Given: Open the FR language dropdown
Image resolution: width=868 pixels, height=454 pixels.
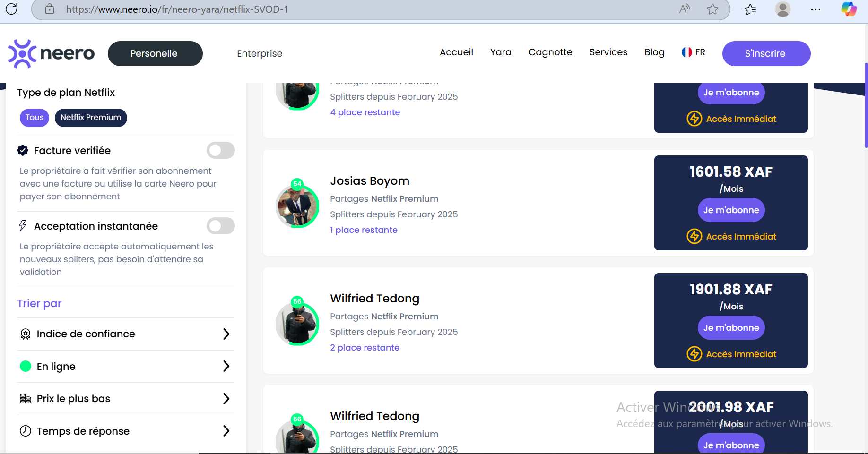Looking at the screenshot, I should click(694, 52).
